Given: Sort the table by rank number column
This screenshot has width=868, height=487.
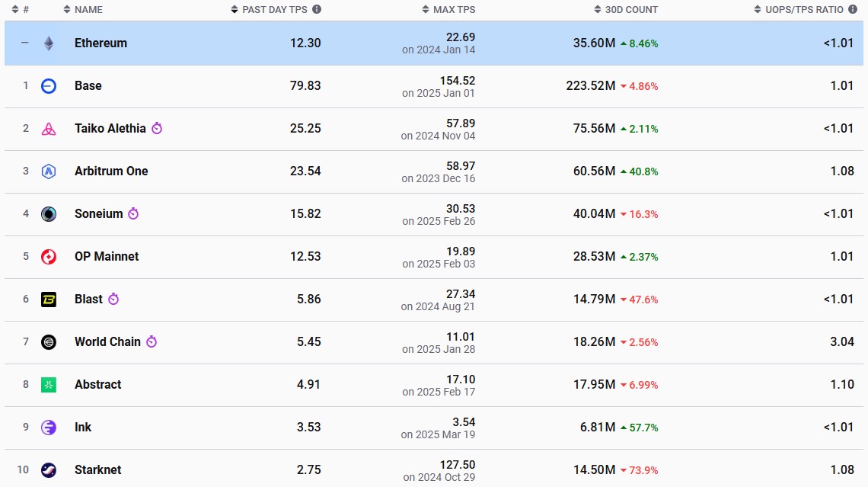Looking at the screenshot, I should pyautogui.click(x=20, y=9).
